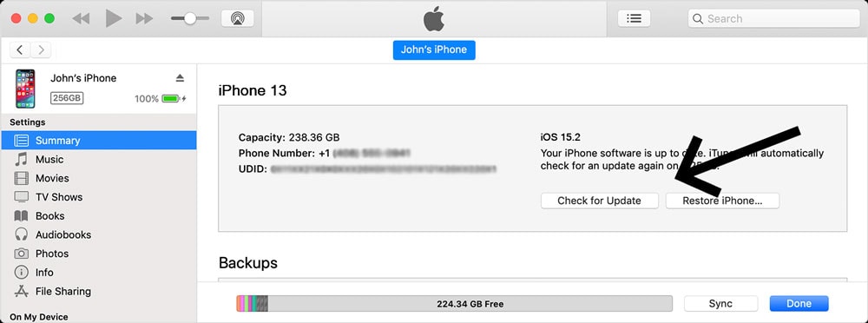The height and width of the screenshot is (323, 868).
Task: Open the list view button
Action: [x=634, y=18]
